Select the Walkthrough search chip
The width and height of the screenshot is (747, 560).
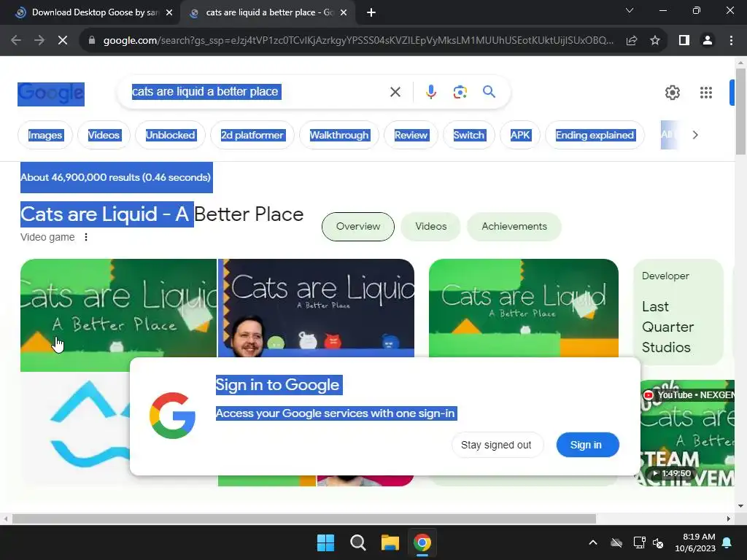click(339, 135)
